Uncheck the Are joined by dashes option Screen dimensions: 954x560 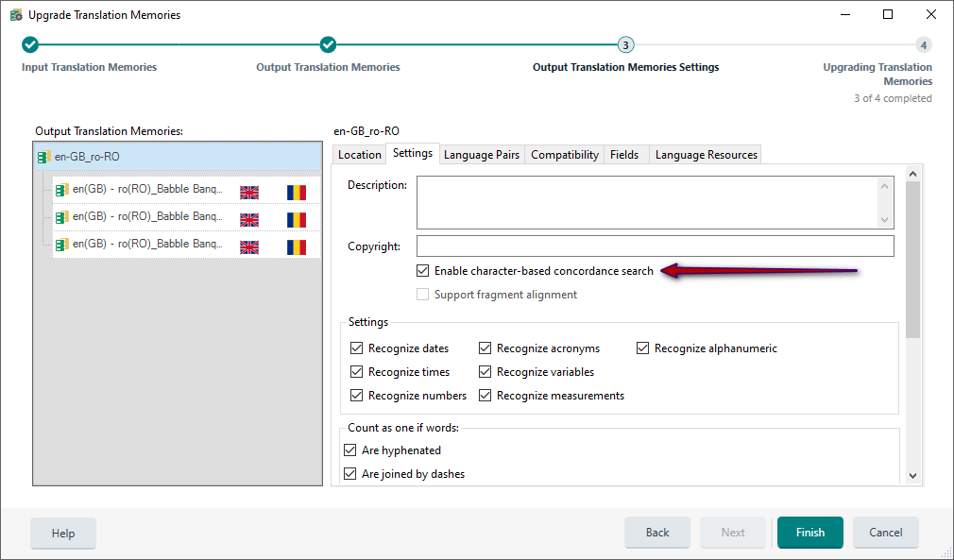click(x=350, y=473)
